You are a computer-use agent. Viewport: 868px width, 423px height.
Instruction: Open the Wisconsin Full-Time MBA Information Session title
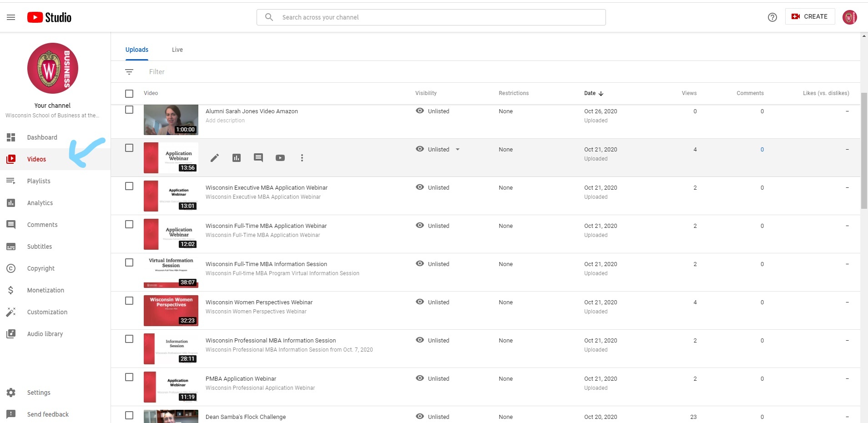click(266, 264)
